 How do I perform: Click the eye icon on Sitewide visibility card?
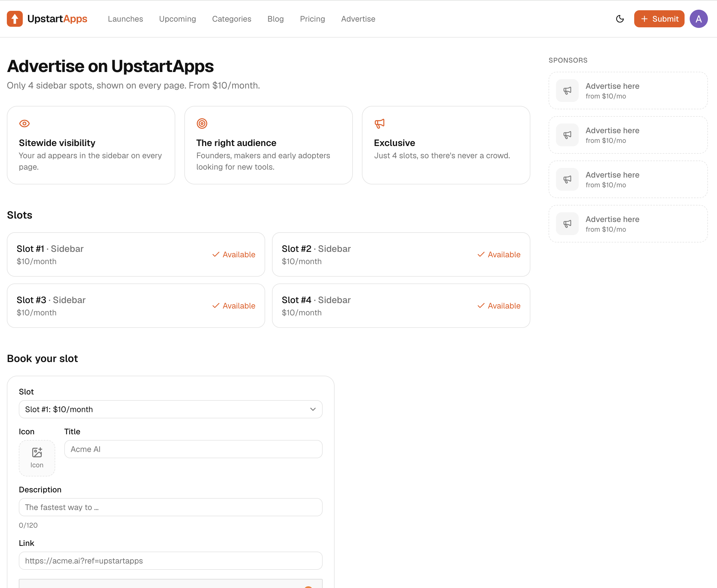click(x=24, y=124)
